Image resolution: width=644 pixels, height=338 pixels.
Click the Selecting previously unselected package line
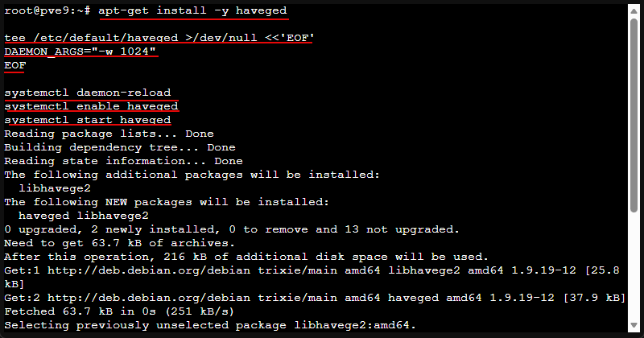(x=209, y=325)
